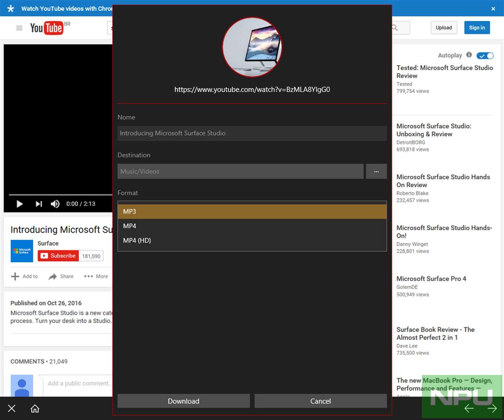Click the video progress bar

click(x=61, y=195)
